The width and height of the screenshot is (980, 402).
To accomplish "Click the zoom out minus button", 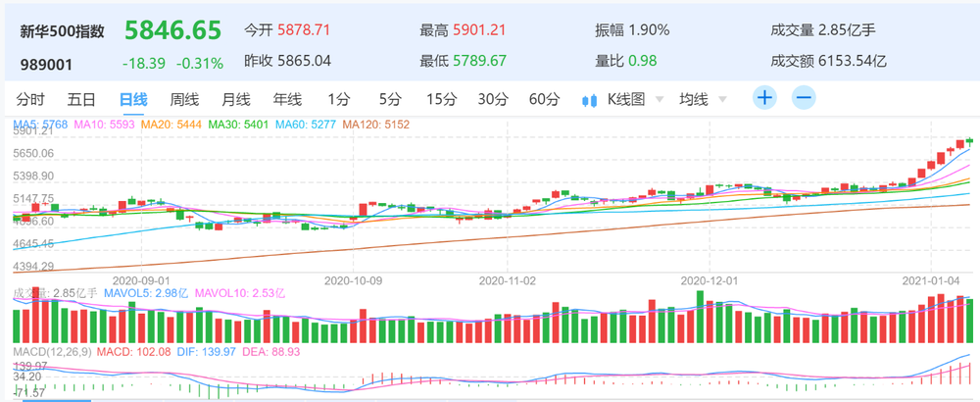I will (x=804, y=98).
